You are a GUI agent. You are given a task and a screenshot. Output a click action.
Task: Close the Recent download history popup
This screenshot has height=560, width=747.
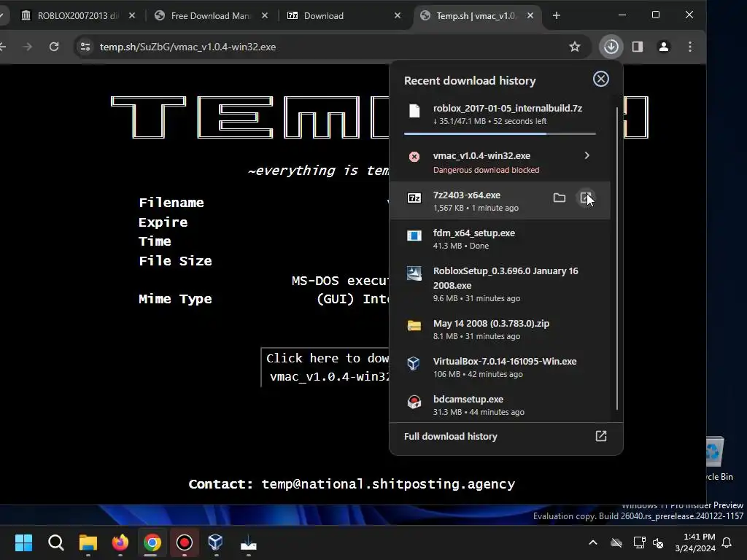(x=601, y=79)
